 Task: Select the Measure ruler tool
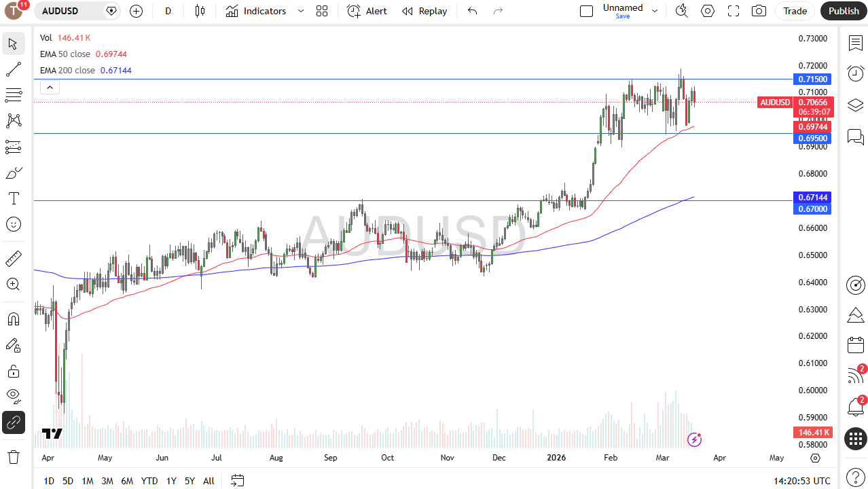(14, 258)
